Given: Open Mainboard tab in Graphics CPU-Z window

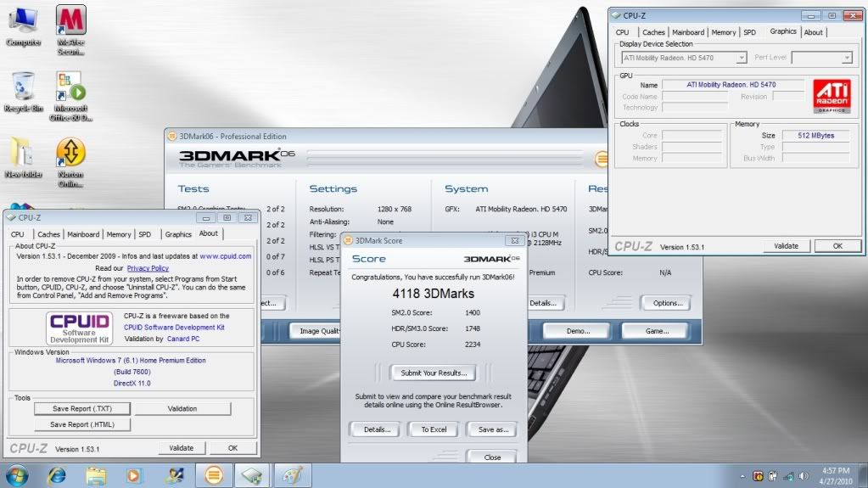Looking at the screenshot, I should point(688,32).
